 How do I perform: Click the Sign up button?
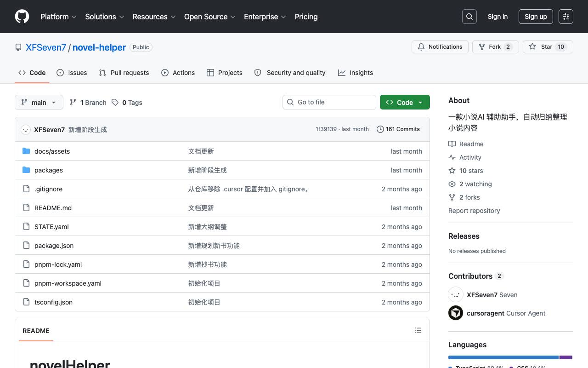[x=536, y=17]
